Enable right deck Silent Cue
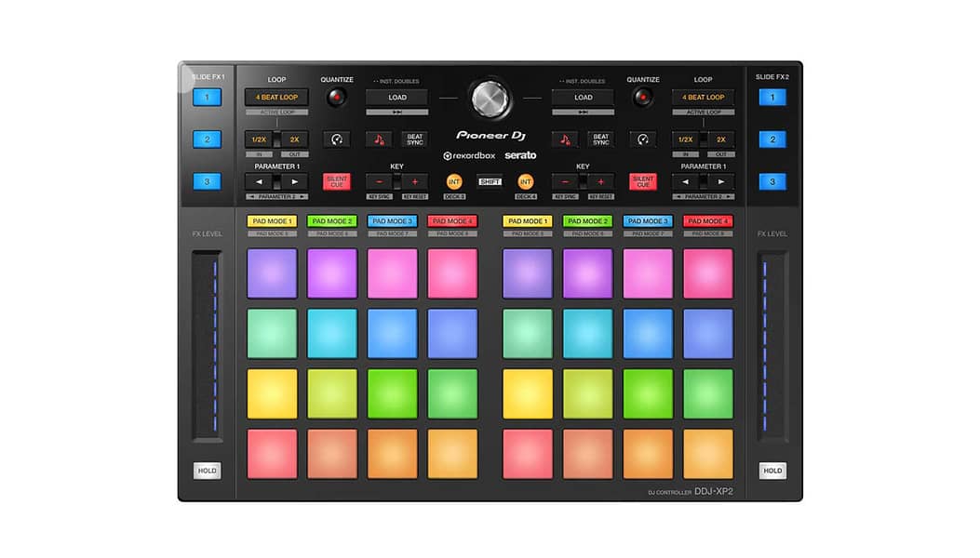The width and height of the screenshot is (980, 558). click(643, 182)
